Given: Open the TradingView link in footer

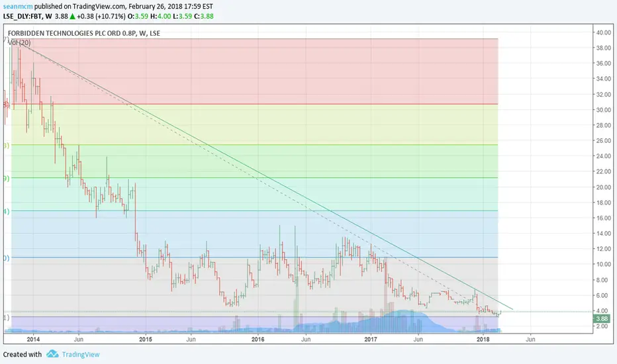Looking at the screenshot, I should click(x=81, y=354).
